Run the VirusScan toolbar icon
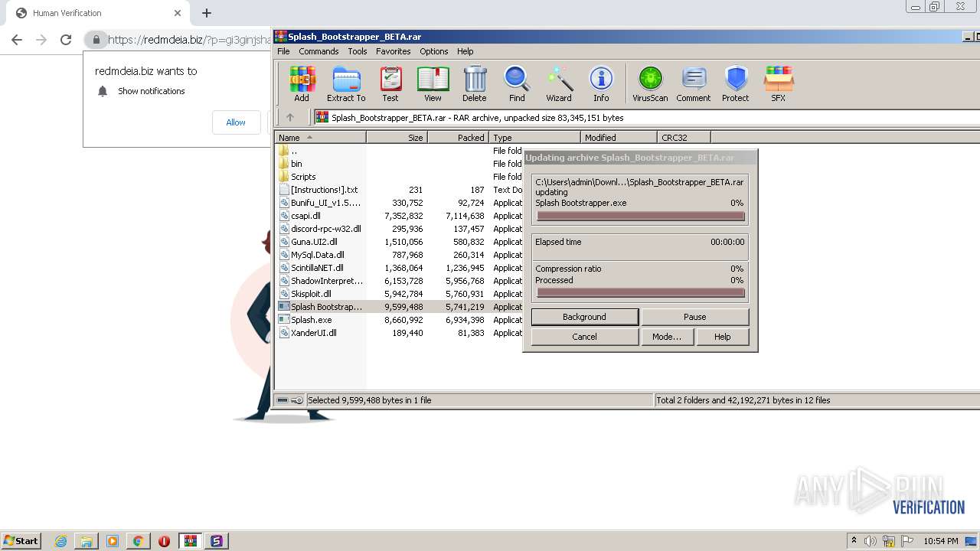 [x=650, y=83]
